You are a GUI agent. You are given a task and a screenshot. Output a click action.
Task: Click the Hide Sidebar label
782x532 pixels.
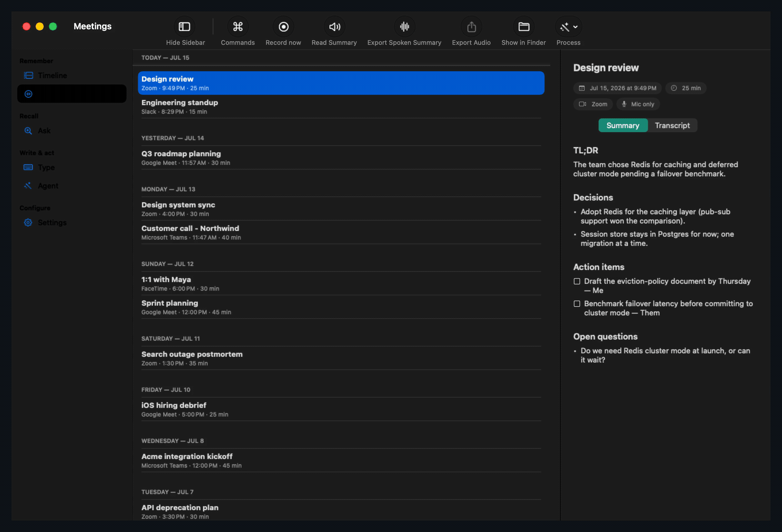coord(185,43)
